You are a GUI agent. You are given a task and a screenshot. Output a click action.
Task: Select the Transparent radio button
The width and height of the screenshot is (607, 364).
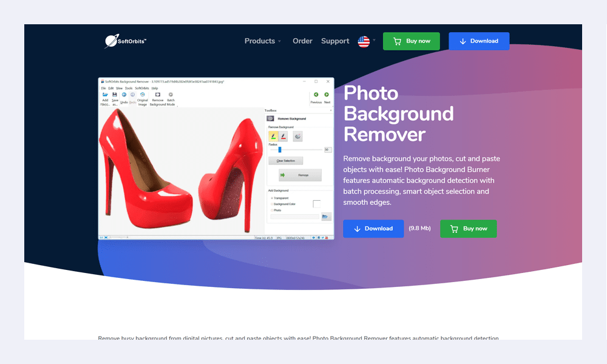272,198
